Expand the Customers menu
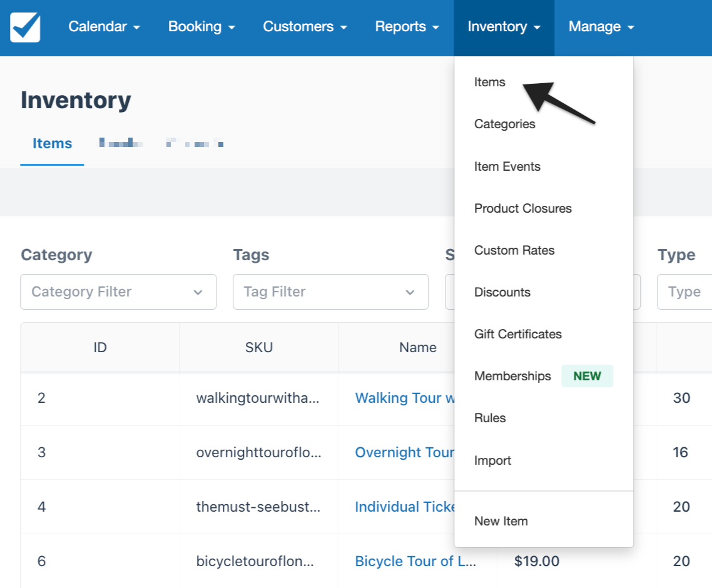 pyautogui.click(x=305, y=27)
